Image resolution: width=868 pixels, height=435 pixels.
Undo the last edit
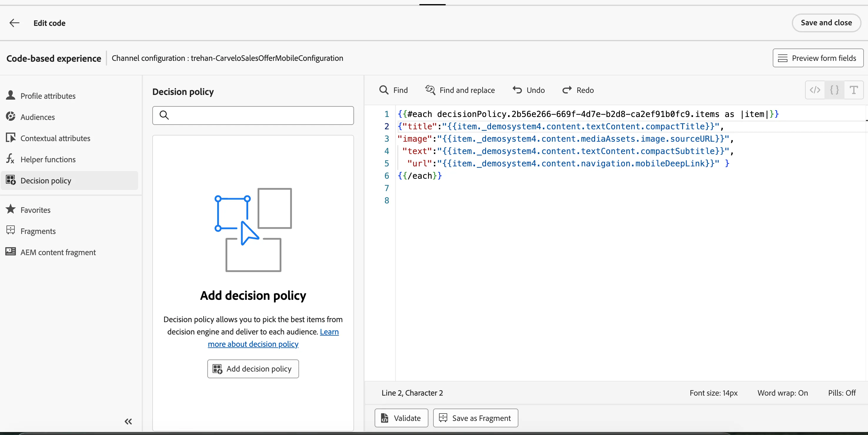click(529, 90)
